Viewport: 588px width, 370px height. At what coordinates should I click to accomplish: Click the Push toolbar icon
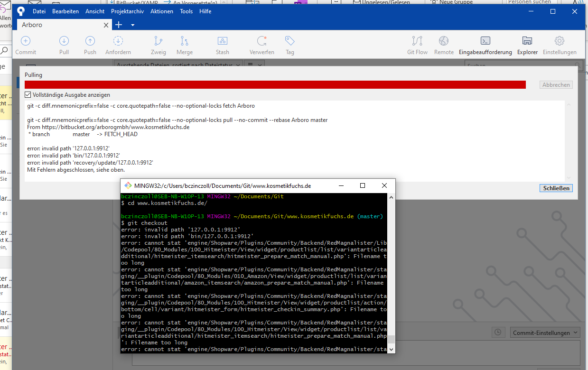[90, 41]
